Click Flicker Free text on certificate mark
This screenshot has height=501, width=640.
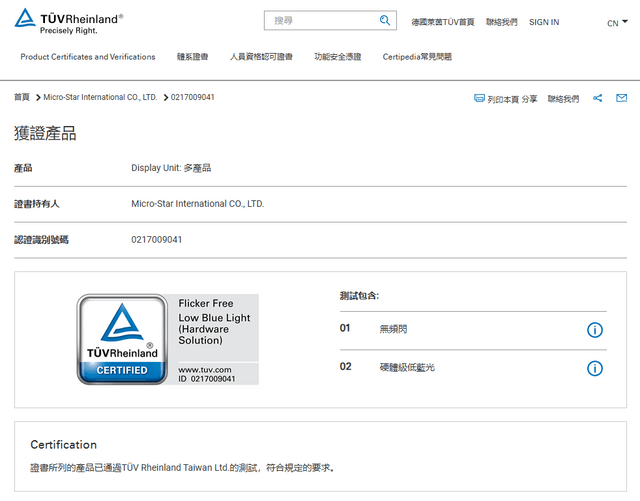[x=206, y=303]
